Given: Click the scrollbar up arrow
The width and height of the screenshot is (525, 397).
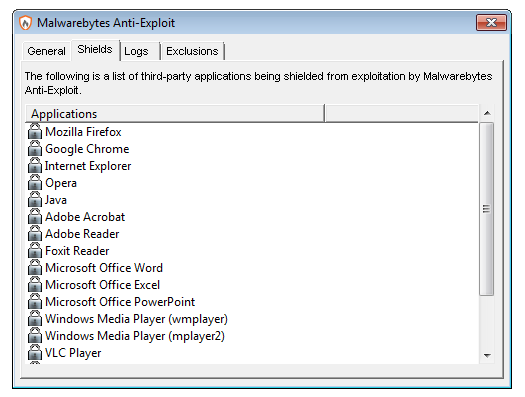Looking at the screenshot, I should 487,113.
